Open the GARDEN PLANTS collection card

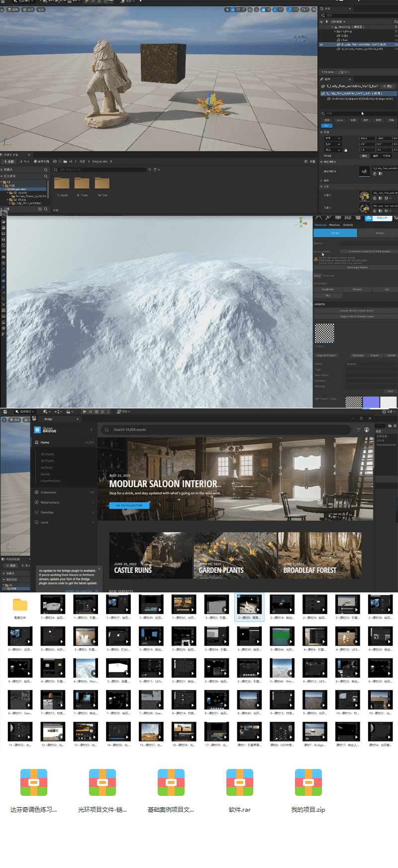[x=235, y=556]
